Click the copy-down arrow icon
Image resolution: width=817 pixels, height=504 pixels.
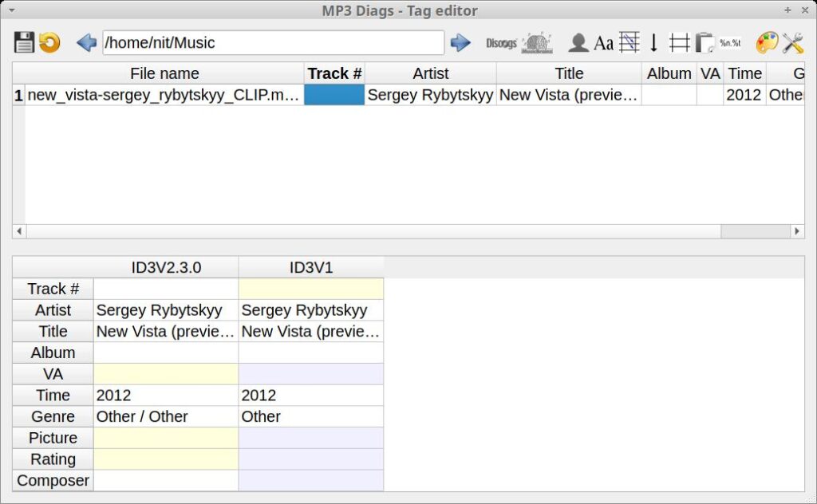653,43
